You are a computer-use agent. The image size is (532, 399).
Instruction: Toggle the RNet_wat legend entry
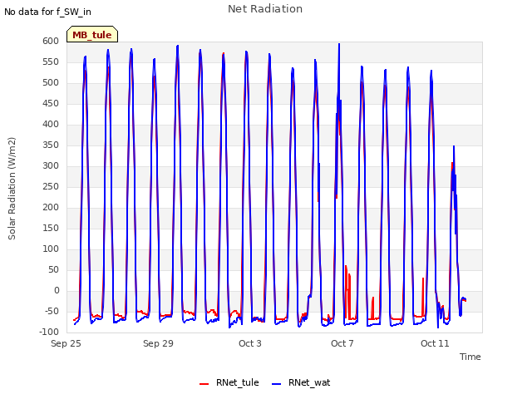(301, 382)
